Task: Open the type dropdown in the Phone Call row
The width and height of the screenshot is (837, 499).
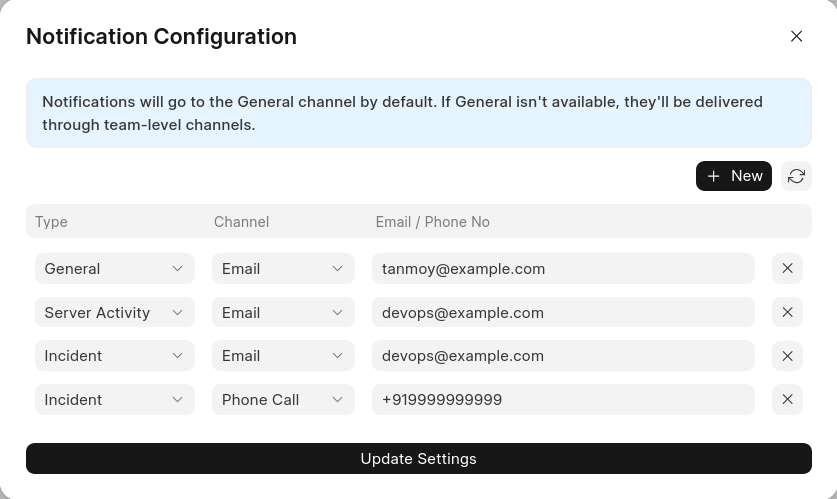Action: (x=114, y=400)
